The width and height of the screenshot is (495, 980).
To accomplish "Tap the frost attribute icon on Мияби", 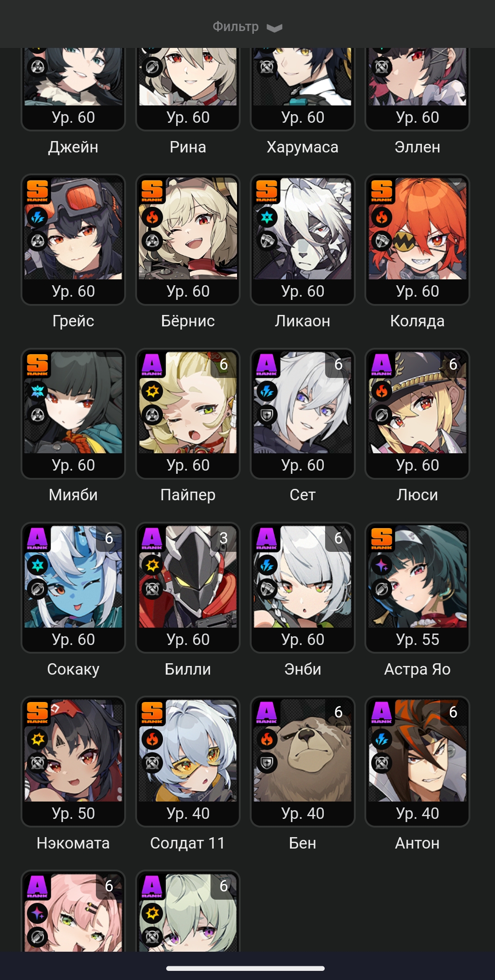I will [37, 391].
